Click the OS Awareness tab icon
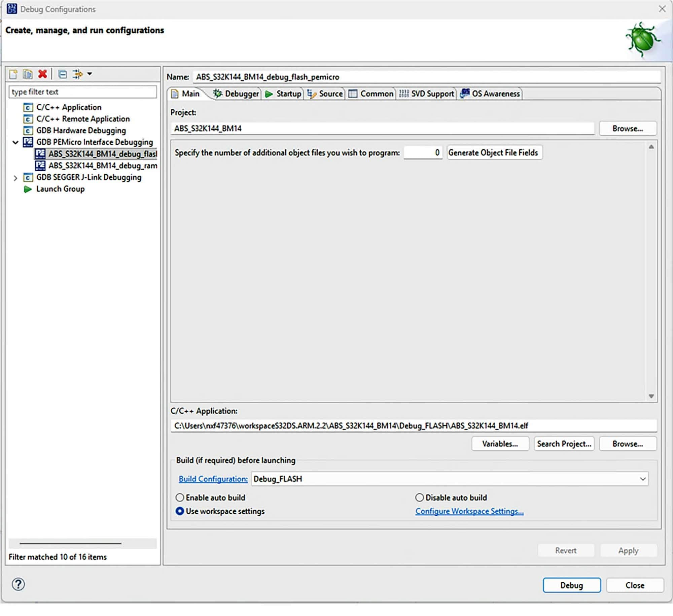673x616 pixels. [x=465, y=93]
